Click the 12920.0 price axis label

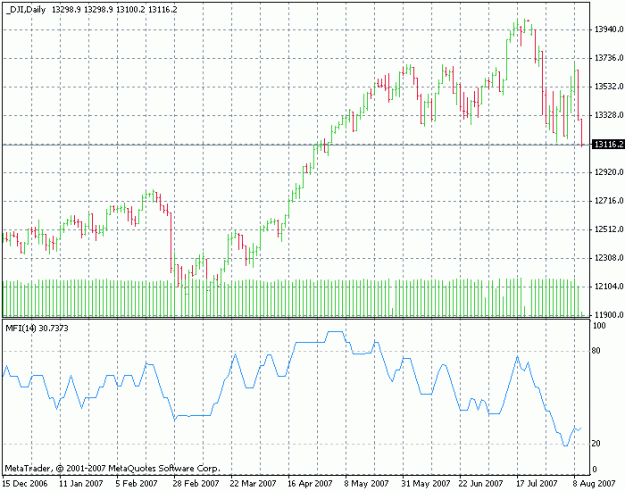coord(609,172)
